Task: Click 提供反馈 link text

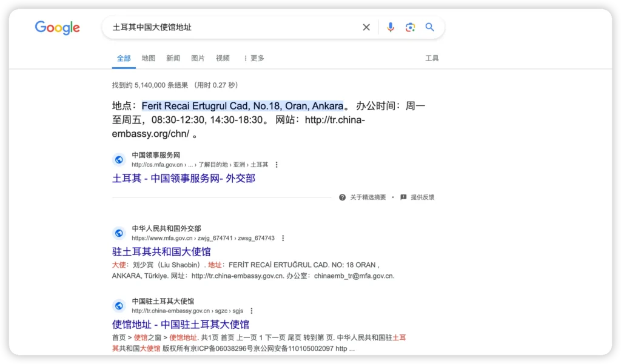Action: click(423, 197)
